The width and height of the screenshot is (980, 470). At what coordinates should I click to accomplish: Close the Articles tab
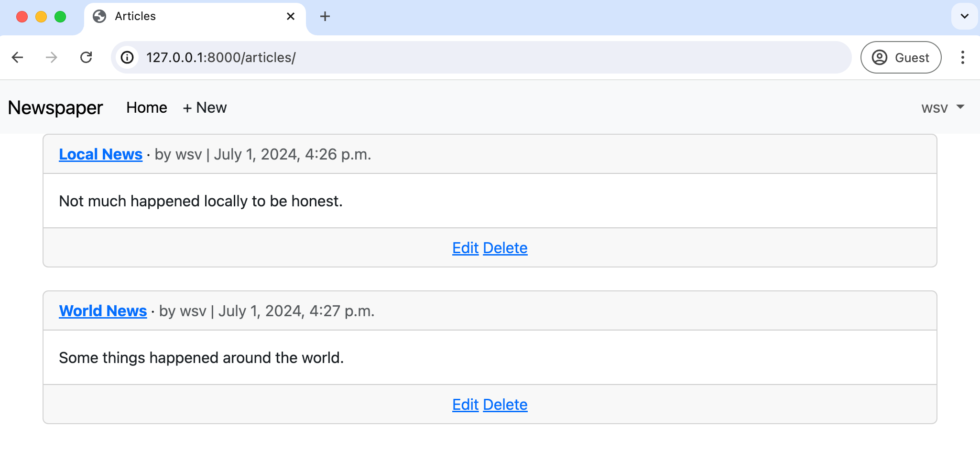[290, 16]
